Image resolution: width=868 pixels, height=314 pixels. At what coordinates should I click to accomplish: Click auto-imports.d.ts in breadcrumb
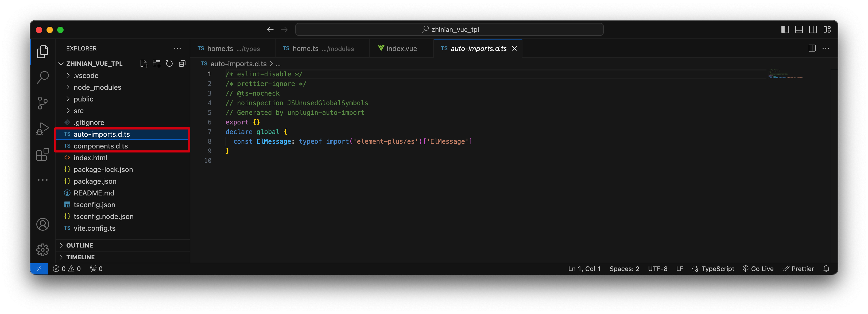click(238, 64)
